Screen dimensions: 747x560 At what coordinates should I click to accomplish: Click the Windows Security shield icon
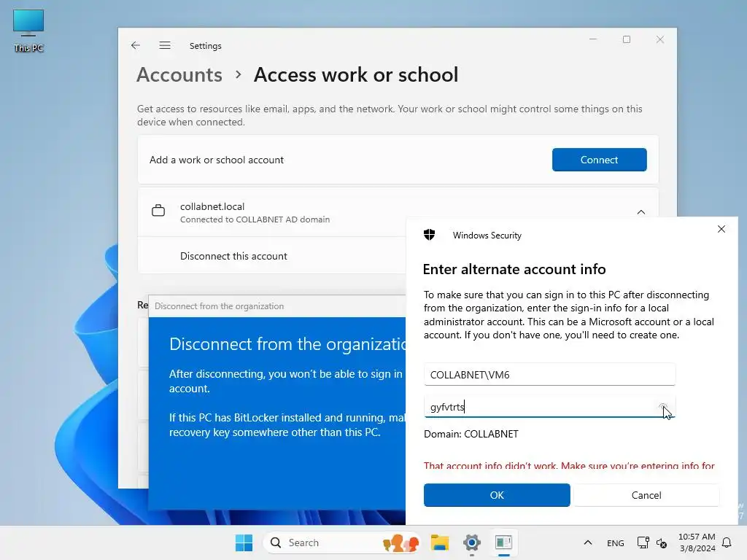[429, 234]
